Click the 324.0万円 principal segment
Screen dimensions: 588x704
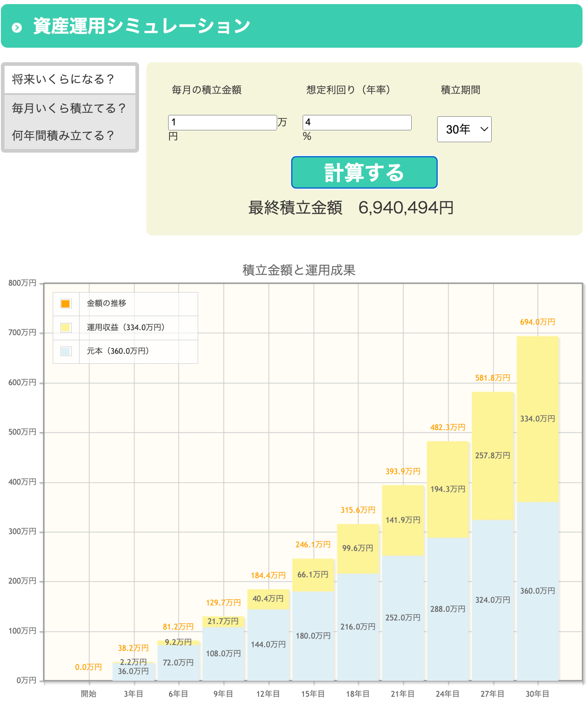click(493, 600)
